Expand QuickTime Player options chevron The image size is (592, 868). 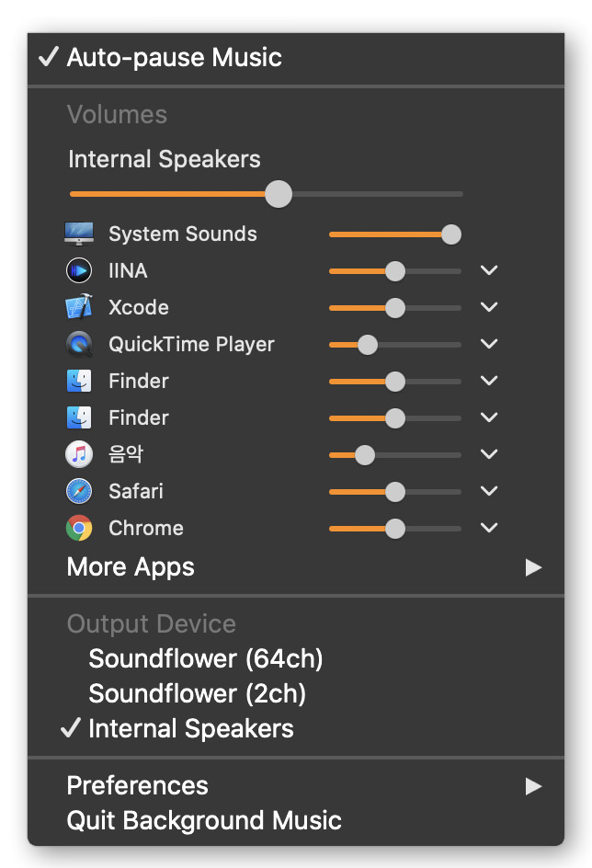point(489,344)
